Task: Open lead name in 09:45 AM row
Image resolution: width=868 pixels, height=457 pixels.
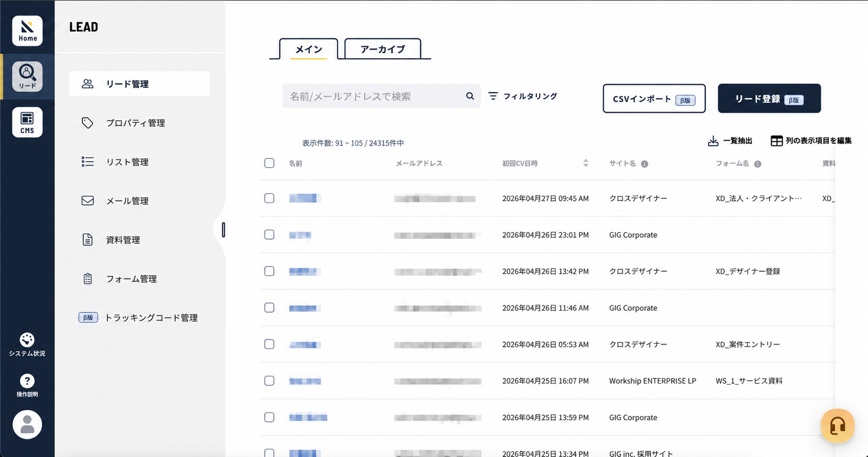Action: (305, 198)
